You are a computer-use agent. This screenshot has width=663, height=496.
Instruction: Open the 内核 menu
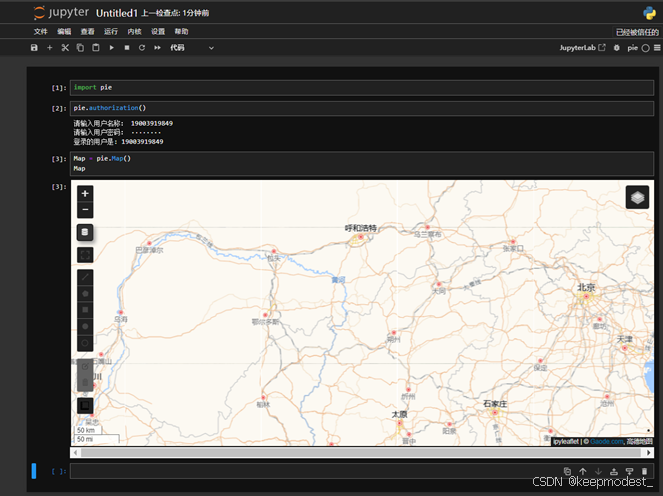point(134,32)
